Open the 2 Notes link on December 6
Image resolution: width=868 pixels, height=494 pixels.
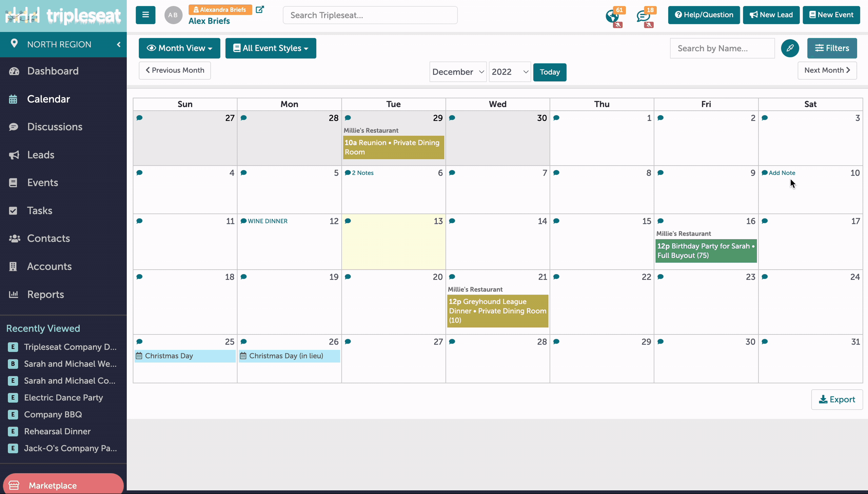coord(362,173)
